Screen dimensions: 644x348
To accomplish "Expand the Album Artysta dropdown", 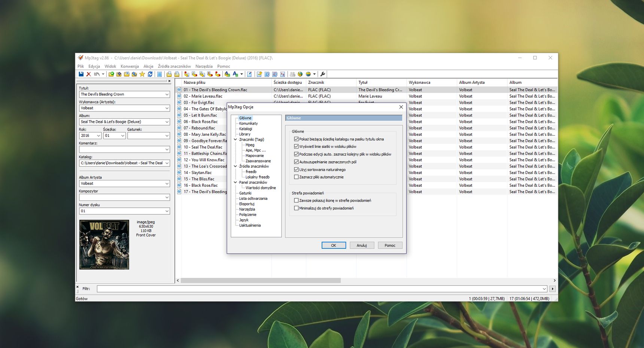I will click(x=167, y=183).
